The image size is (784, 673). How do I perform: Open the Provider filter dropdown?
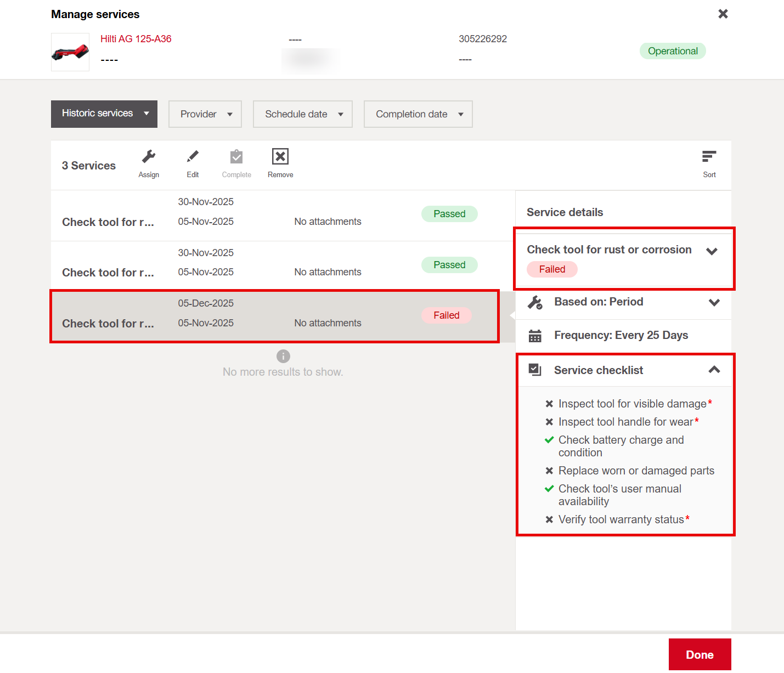click(205, 114)
